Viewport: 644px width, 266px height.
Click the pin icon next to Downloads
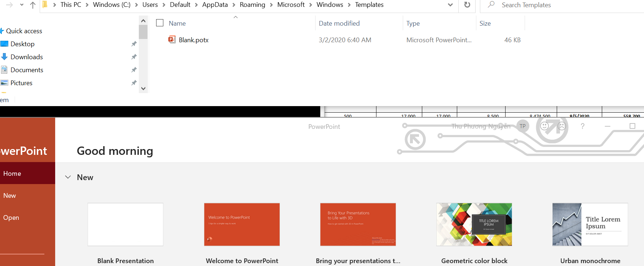(x=134, y=57)
